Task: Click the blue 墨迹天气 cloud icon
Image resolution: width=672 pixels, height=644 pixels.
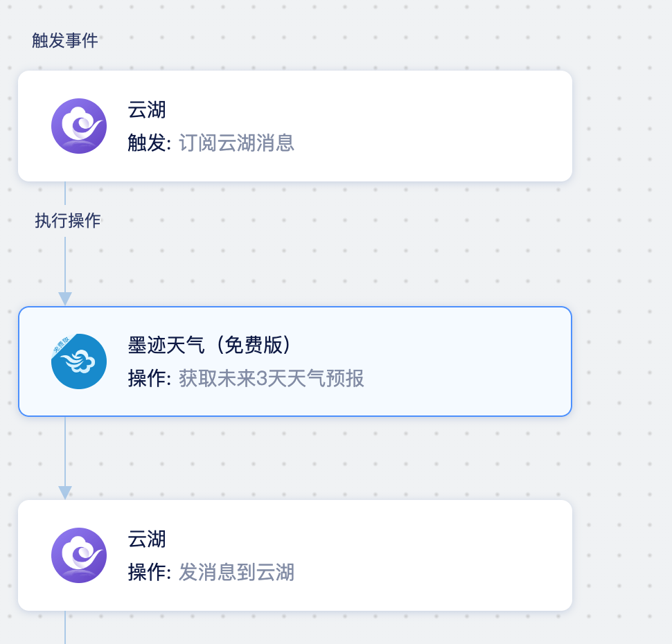Action: pos(79,361)
